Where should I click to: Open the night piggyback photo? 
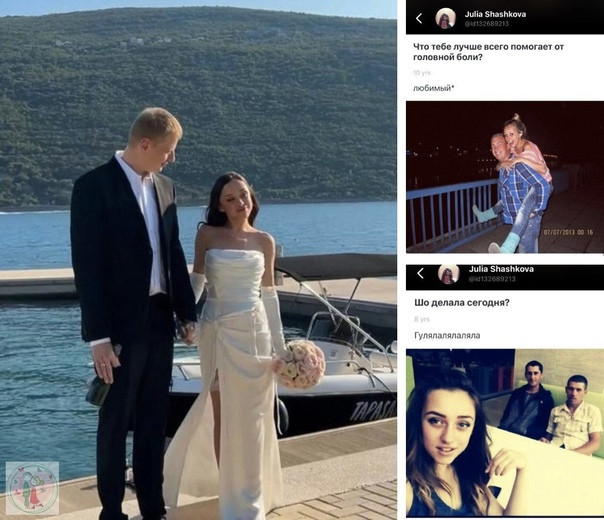coord(505,177)
